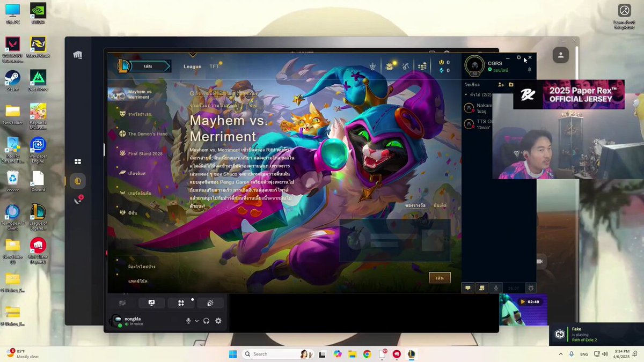644x362 pixels.
Task: Open TeamSpeak 3 Client desktop shortcut
Action: [x=12, y=217]
